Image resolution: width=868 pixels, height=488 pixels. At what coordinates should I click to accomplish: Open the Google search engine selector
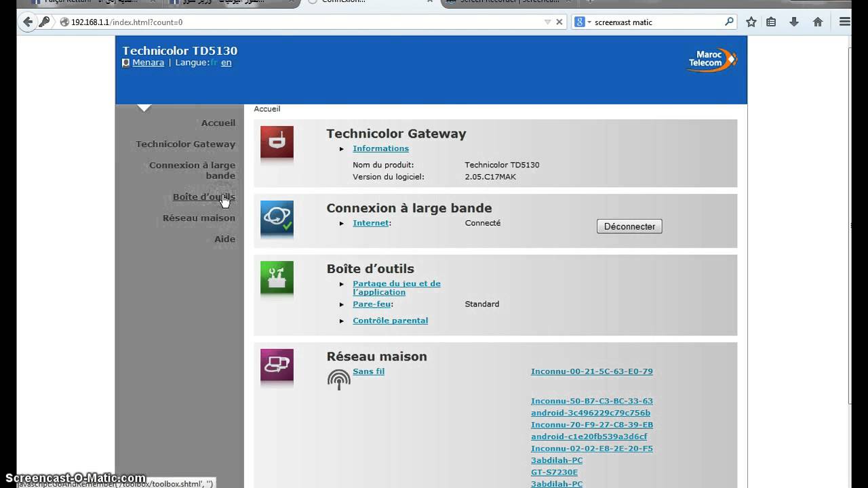pos(583,22)
